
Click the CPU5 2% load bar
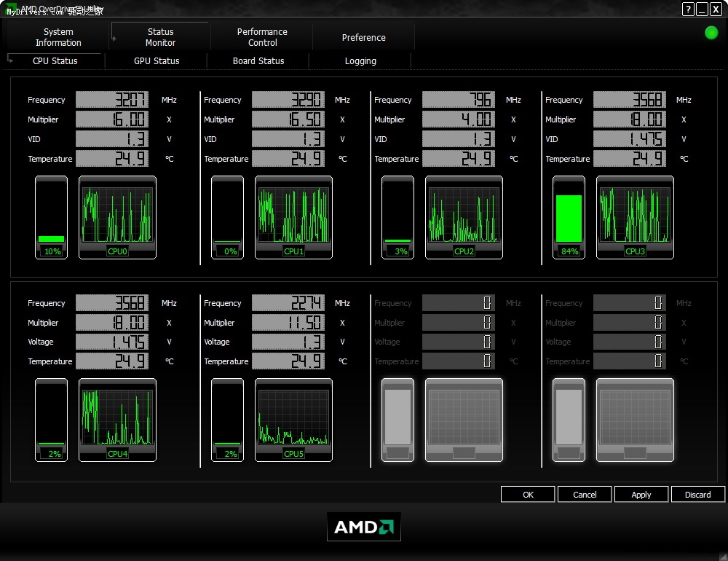coord(227,420)
